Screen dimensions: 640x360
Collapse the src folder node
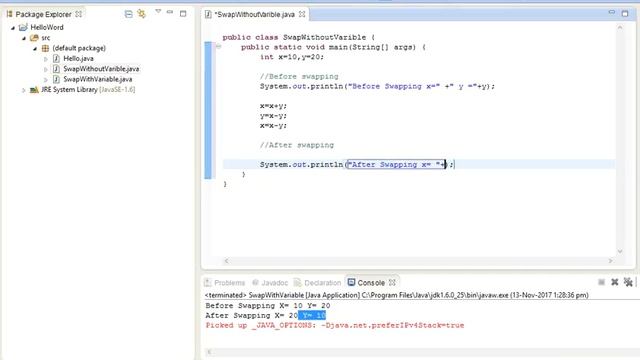(x=24, y=38)
